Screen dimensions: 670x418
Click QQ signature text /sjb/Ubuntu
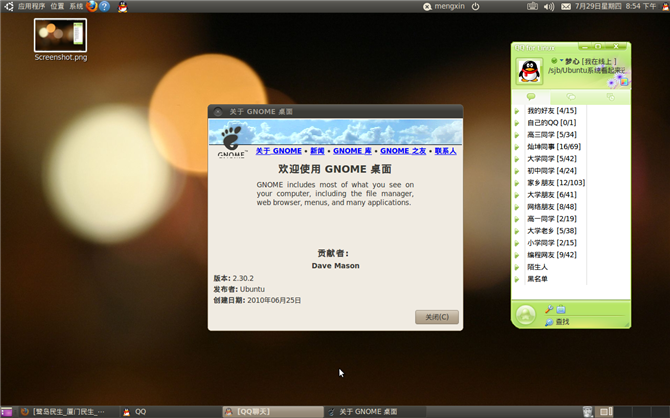[x=587, y=71]
